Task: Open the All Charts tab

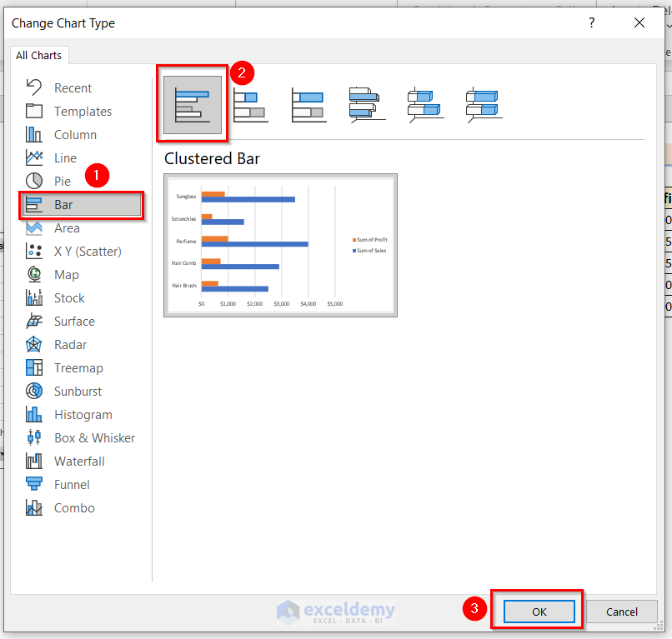Action: (x=38, y=55)
